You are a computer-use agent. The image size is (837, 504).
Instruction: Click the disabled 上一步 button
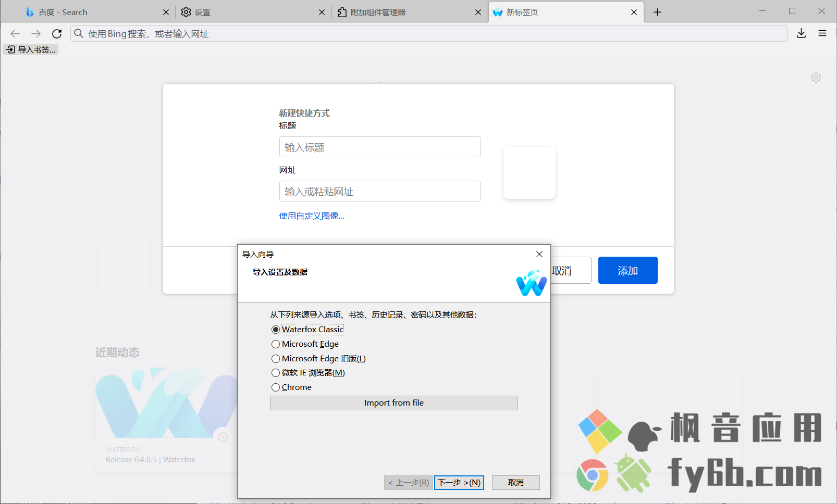tap(409, 483)
